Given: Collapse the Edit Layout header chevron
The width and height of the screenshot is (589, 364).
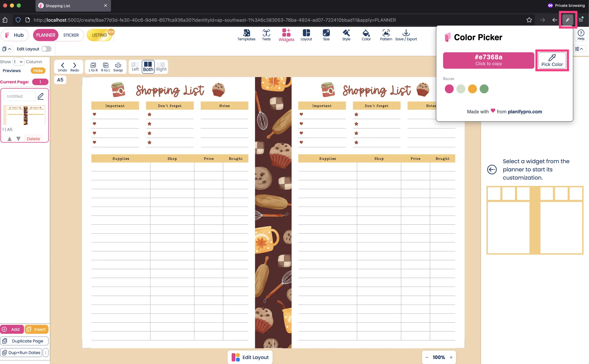Looking at the screenshot, I should (x=10, y=49).
